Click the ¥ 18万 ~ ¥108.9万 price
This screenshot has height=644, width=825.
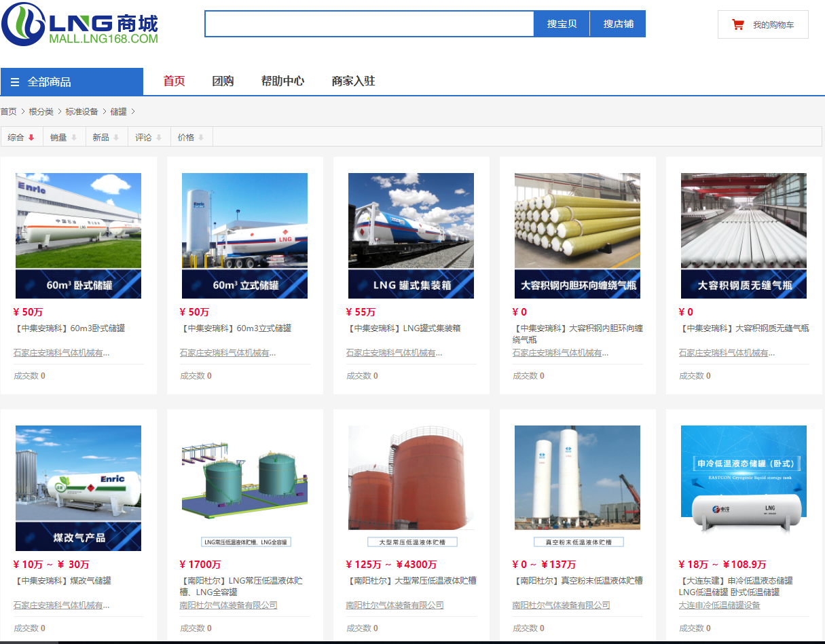722,565
